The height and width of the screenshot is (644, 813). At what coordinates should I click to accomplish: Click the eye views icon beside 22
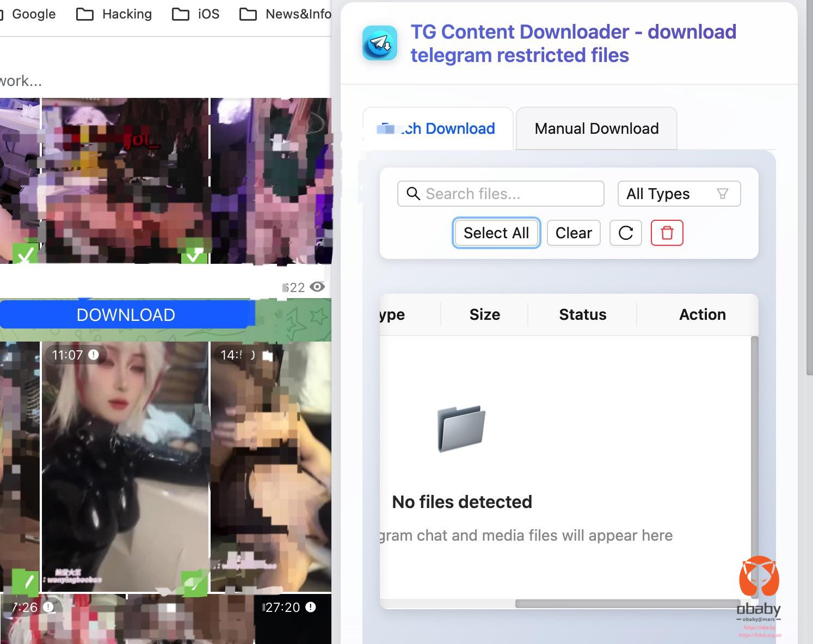pyautogui.click(x=317, y=287)
